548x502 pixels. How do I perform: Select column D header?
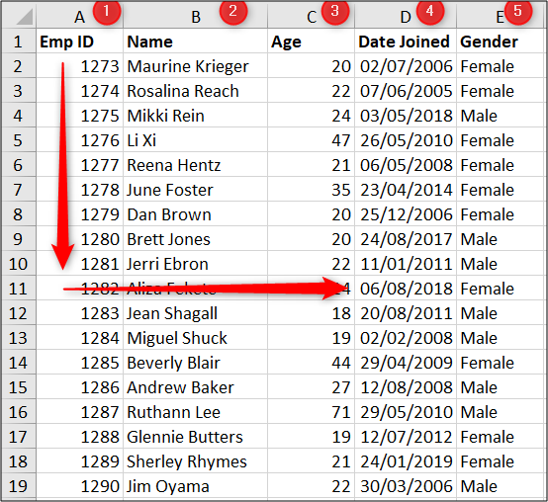click(405, 16)
